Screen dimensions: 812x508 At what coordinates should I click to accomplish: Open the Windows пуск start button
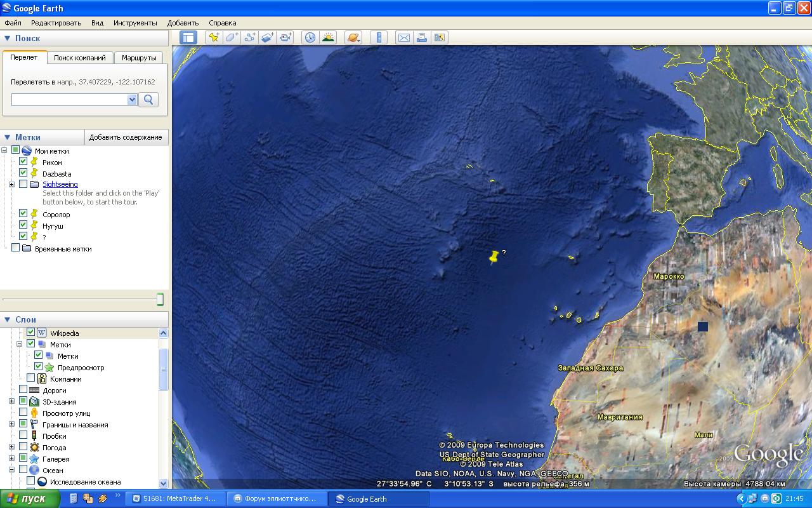(x=30, y=498)
